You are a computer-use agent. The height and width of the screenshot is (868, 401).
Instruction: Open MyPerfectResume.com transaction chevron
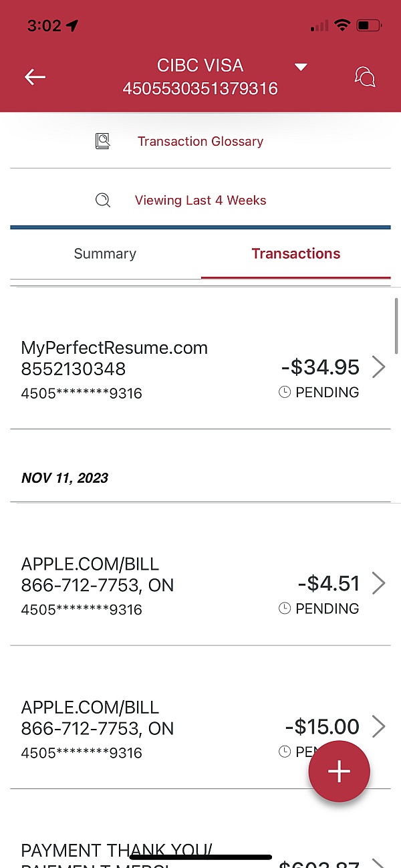[x=378, y=367]
